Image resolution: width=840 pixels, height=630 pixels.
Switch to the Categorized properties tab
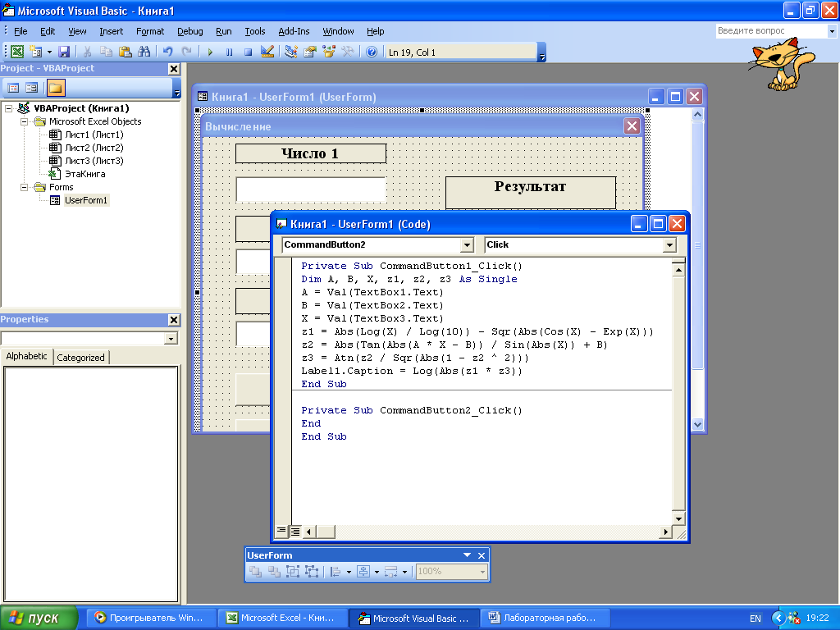tap(81, 358)
